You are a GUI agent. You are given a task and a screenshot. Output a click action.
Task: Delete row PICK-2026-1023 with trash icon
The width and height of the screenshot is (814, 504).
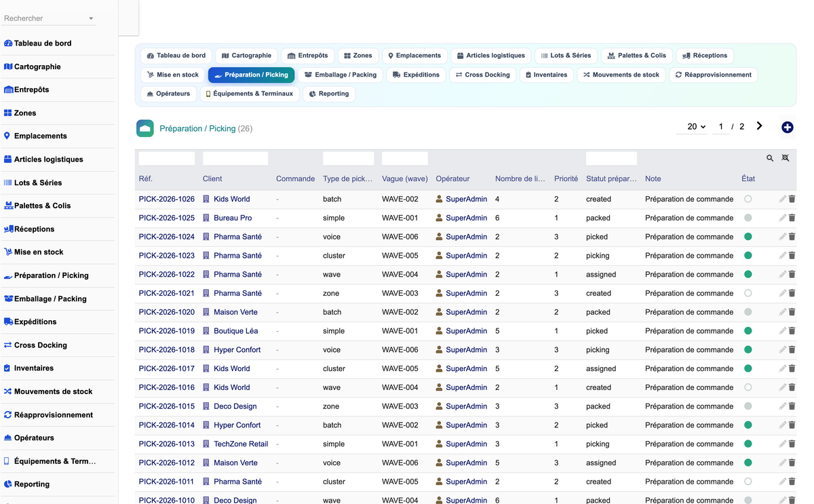click(x=792, y=256)
